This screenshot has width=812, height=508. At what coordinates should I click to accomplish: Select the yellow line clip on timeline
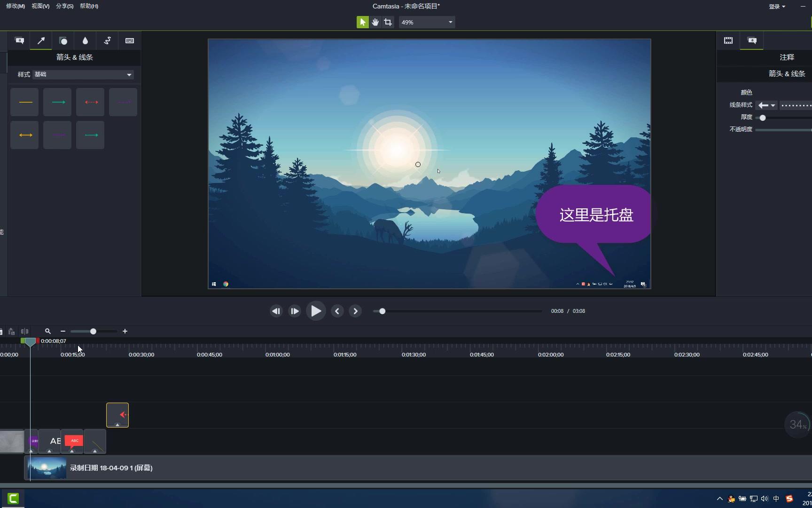point(95,441)
